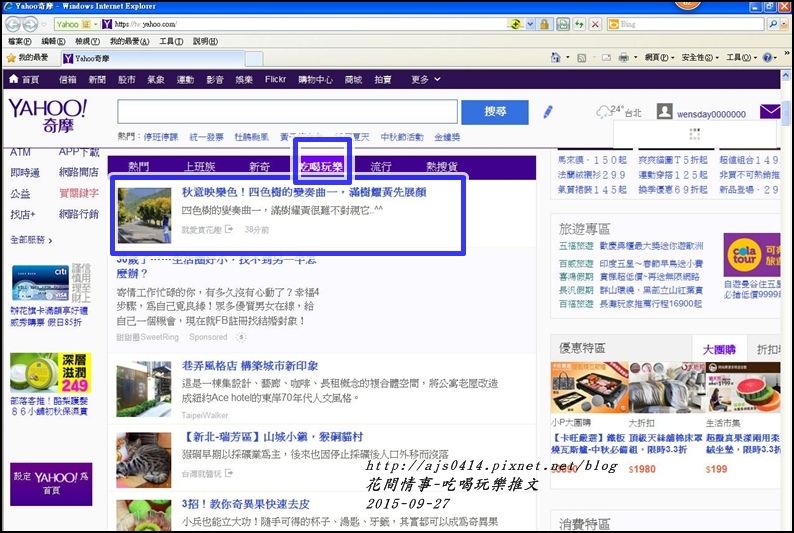Click the Yahoo search text box
This screenshot has height=533, width=794.
click(x=287, y=112)
